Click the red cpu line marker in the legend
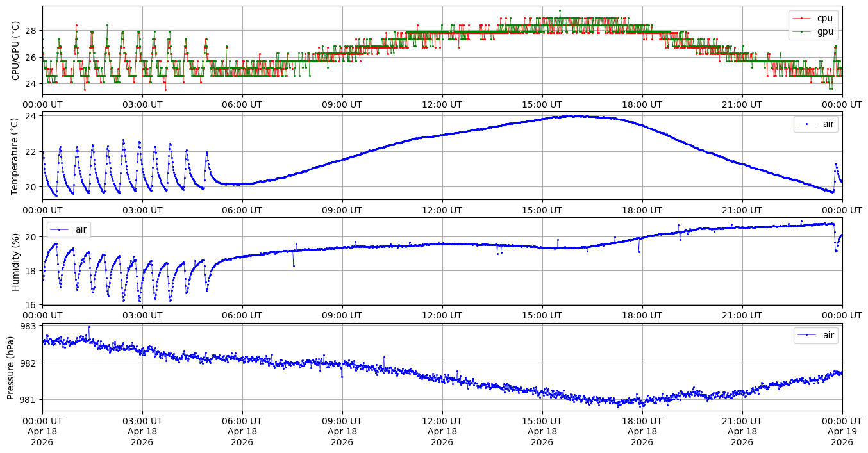This screenshot has height=453, width=868. pos(802,18)
